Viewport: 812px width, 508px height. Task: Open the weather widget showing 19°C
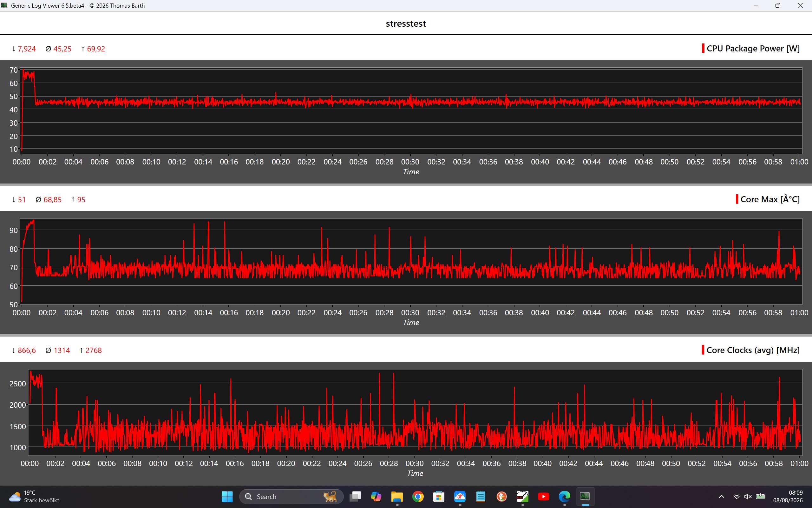coord(34,496)
